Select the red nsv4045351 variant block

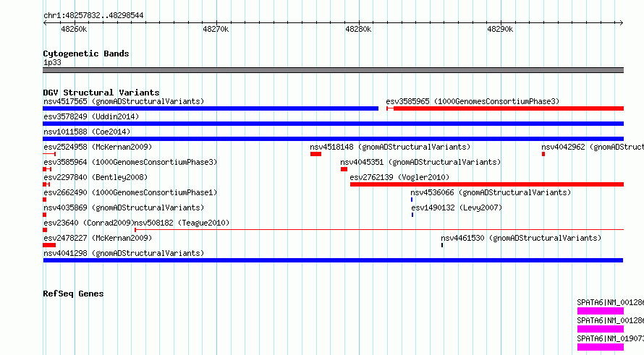[344, 169]
